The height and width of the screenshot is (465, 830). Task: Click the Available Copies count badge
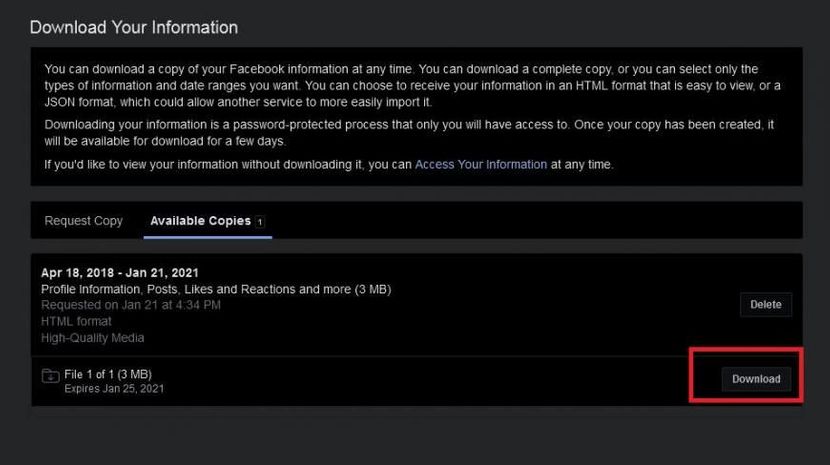[260, 222]
